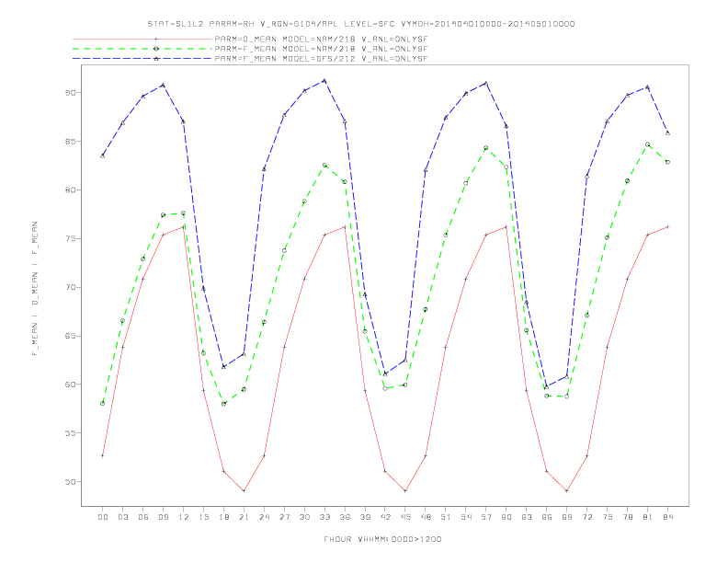Click the blue dashed legend line sample
Image resolution: width=728 pixels, height=563 pixels.
tap(142, 59)
